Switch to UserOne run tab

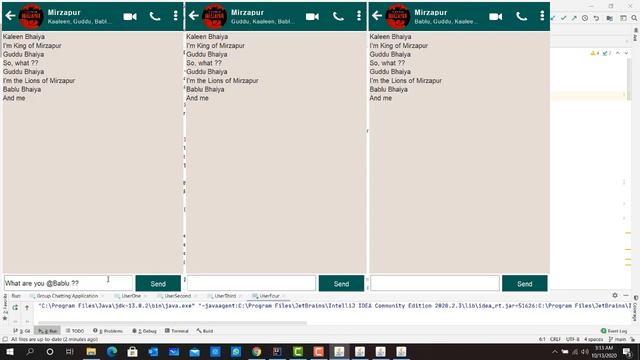pos(131,296)
